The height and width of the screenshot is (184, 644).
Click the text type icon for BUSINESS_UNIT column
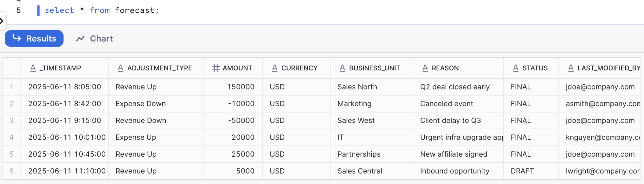click(342, 68)
